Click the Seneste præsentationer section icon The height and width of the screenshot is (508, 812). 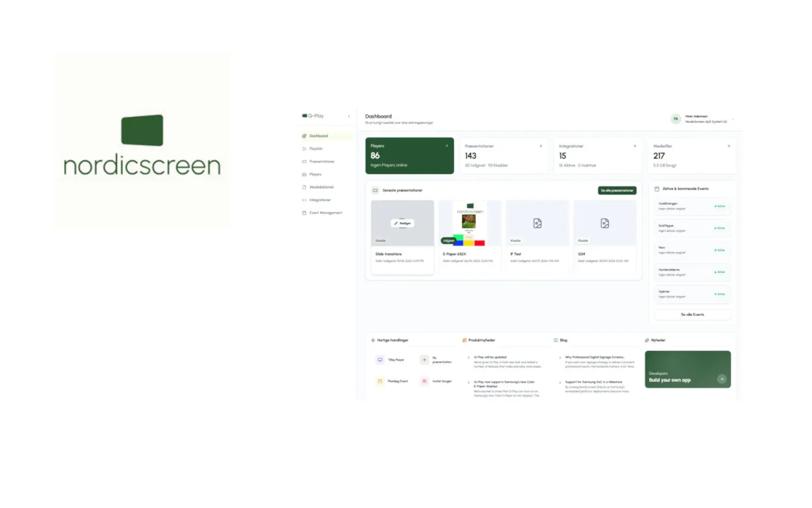point(376,190)
